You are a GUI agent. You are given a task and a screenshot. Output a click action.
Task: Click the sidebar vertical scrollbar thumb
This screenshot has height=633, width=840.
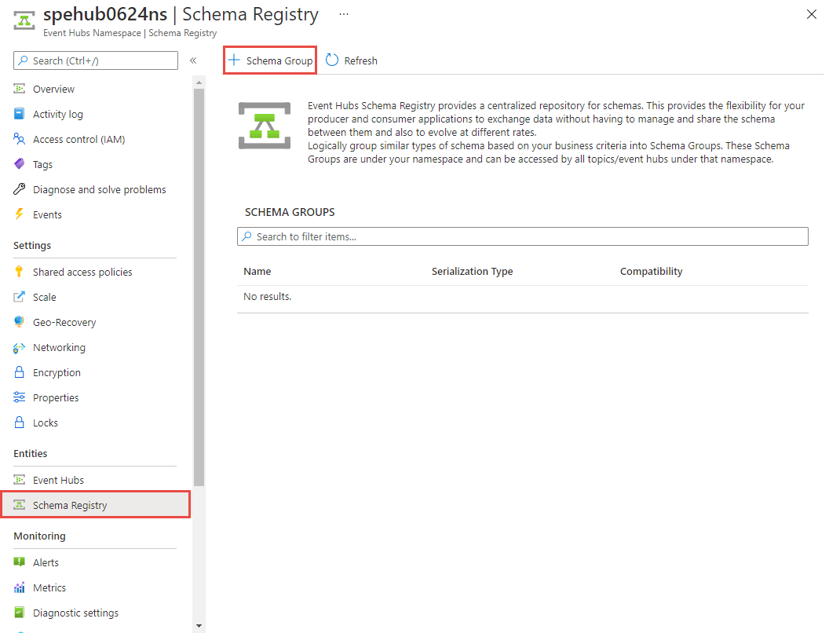pos(199,287)
